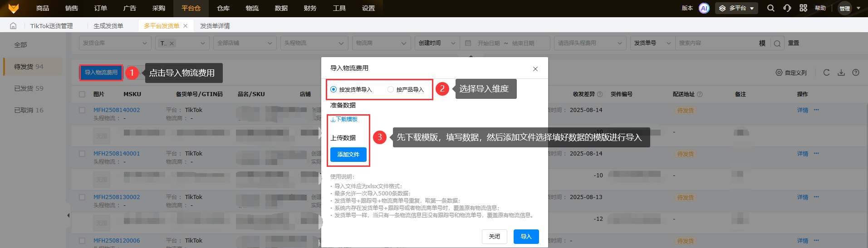
Task: Click the info icon next to 配送地址
Action: click(x=699, y=94)
